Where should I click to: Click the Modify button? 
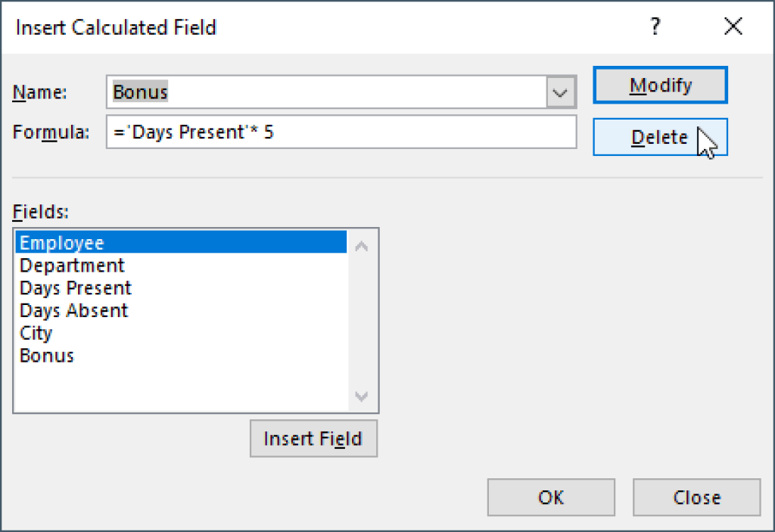(x=659, y=84)
